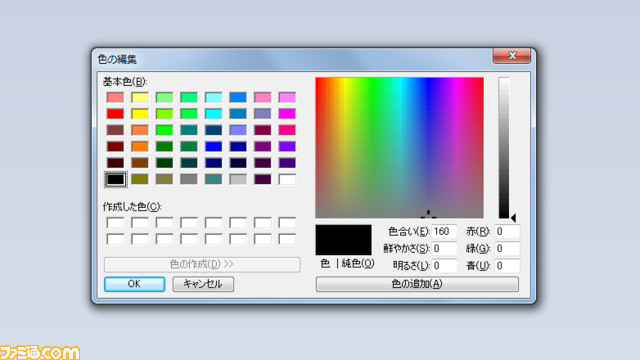Choose the white basic color swatch
The height and width of the screenshot is (360, 640).
tap(287, 179)
